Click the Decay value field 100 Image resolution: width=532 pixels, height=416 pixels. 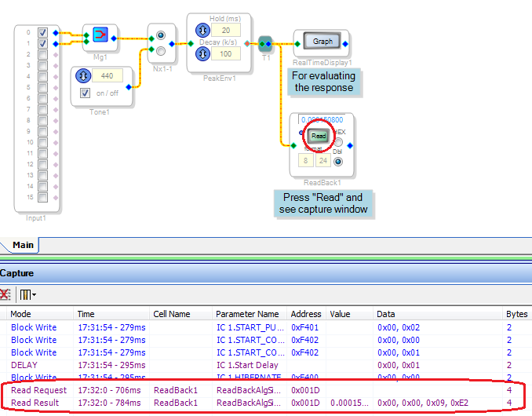[226, 53]
